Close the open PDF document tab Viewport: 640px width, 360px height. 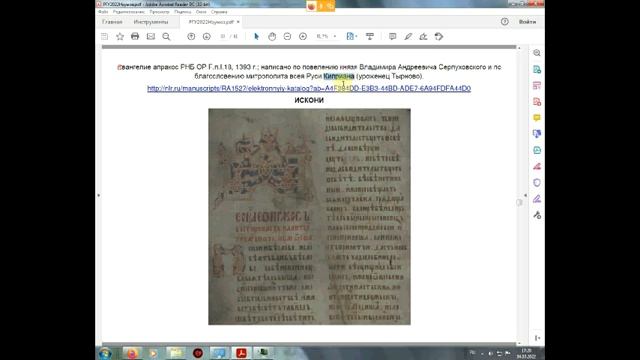pos(238,22)
